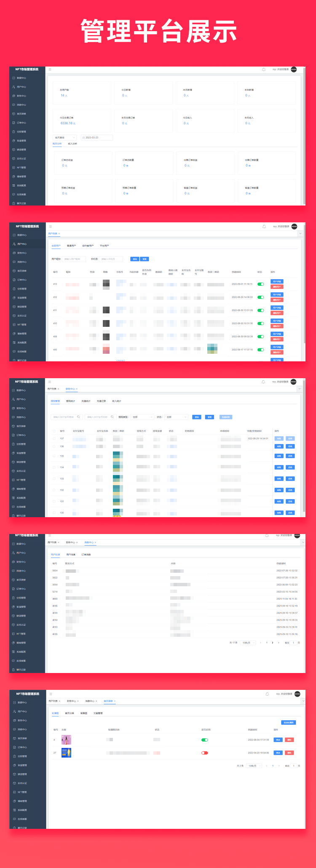Image resolution: width=316 pixels, height=868 pixels.
Task: Open 空投管理 in the user list screenshot sidebar
Action: pyautogui.click(x=21, y=289)
